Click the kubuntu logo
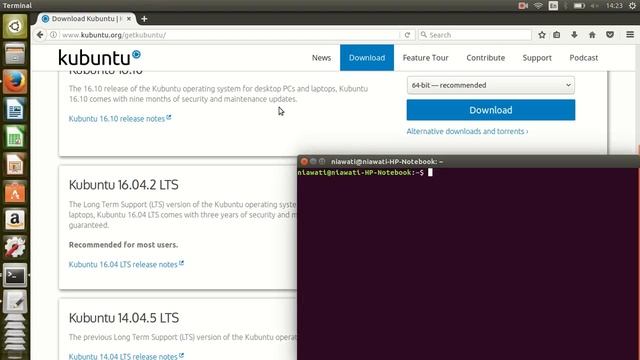Screen dimensions: 640x360 [x=100, y=57]
